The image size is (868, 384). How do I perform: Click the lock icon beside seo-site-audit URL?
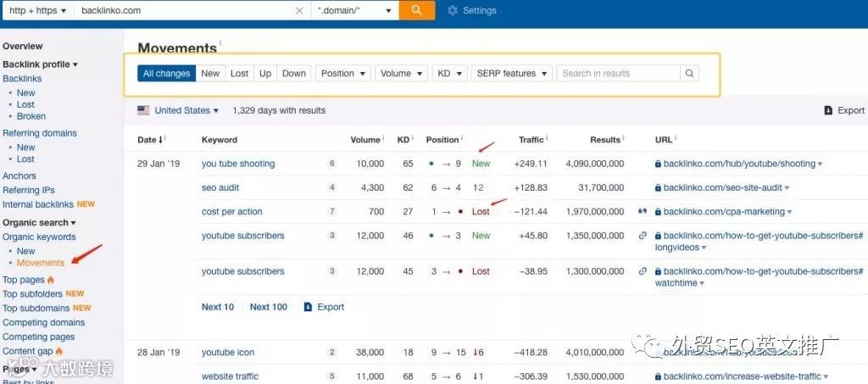pyautogui.click(x=658, y=188)
